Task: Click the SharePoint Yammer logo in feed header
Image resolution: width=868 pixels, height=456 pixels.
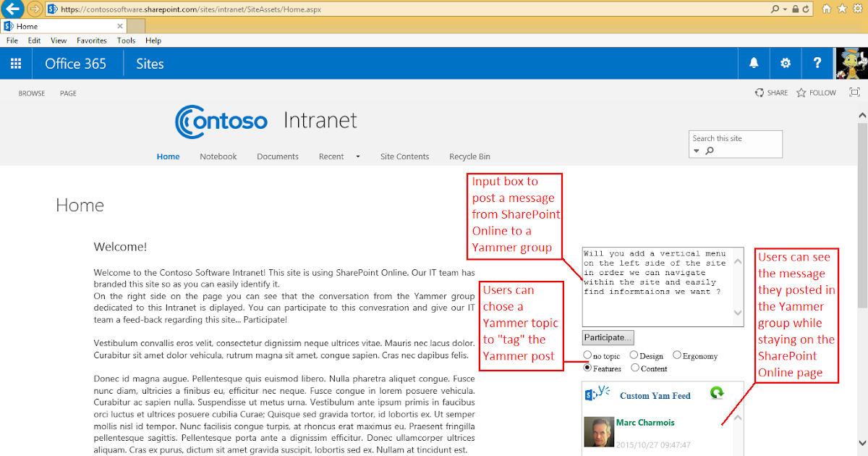Action: (596, 394)
